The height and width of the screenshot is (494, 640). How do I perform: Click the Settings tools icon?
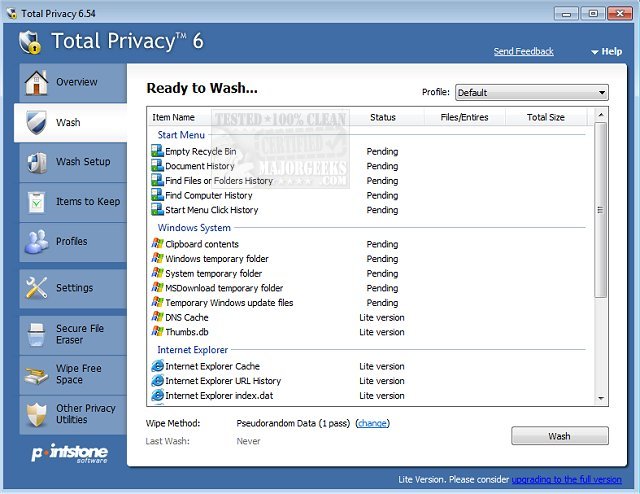click(37, 287)
